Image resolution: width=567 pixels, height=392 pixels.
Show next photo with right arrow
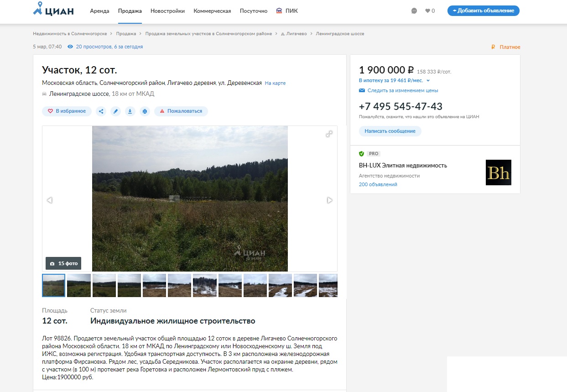pos(330,200)
